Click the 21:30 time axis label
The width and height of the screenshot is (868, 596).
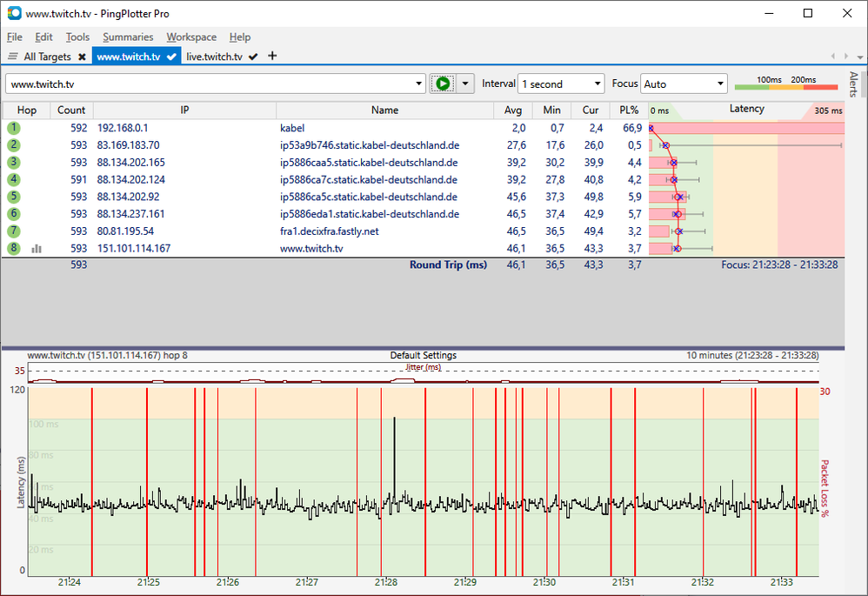pyautogui.click(x=544, y=582)
